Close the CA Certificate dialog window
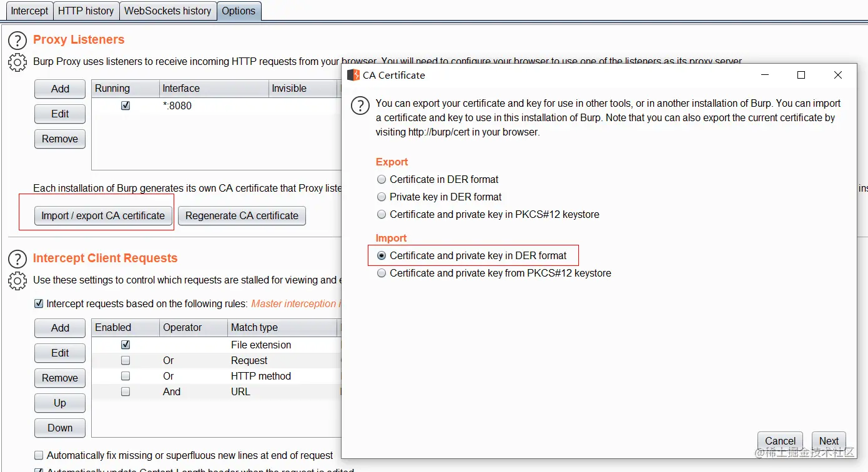868x472 pixels. [x=838, y=75]
